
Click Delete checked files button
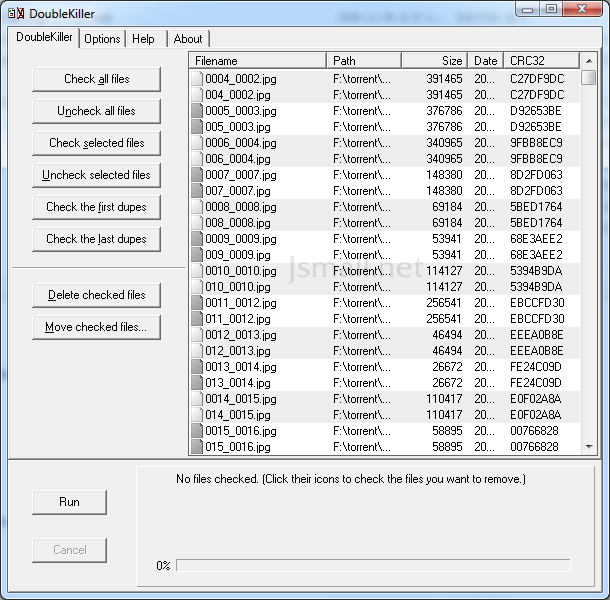click(x=96, y=295)
